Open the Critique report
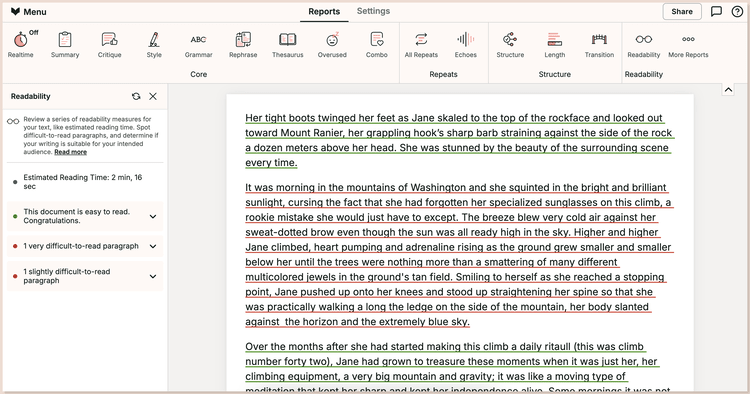 pos(110,45)
